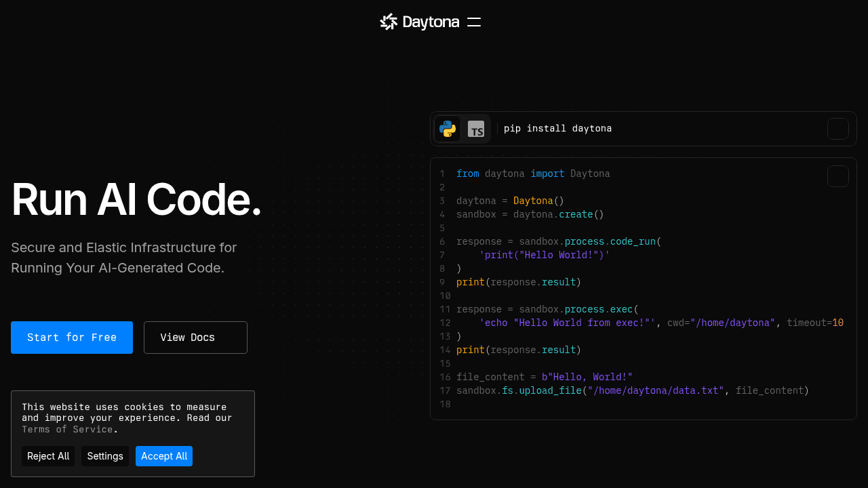Viewport: 868px width, 488px height.
Task: Click the Daytona spinner logo
Action: tap(388, 22)
